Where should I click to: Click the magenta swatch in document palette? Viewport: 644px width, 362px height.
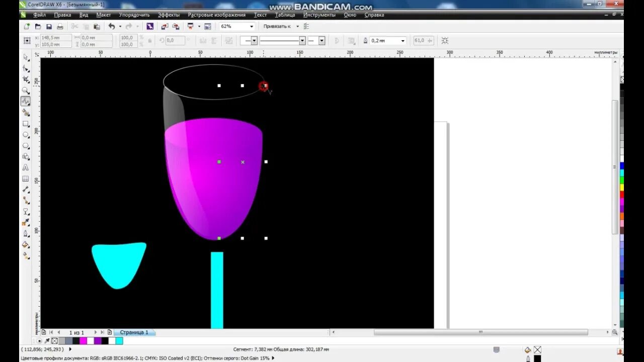click(83, 341)
